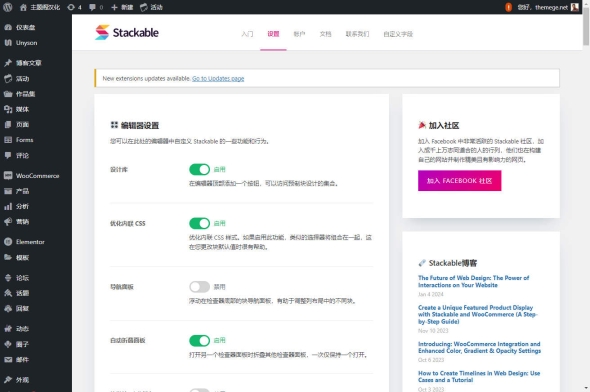Open 分析 analytics bar chart icon
This screenshot has height=392, width=590.
click(x=8, y=206)
